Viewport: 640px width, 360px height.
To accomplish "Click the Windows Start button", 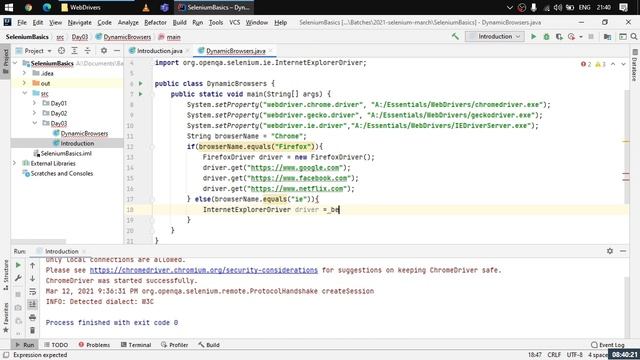I will point(9,7).
